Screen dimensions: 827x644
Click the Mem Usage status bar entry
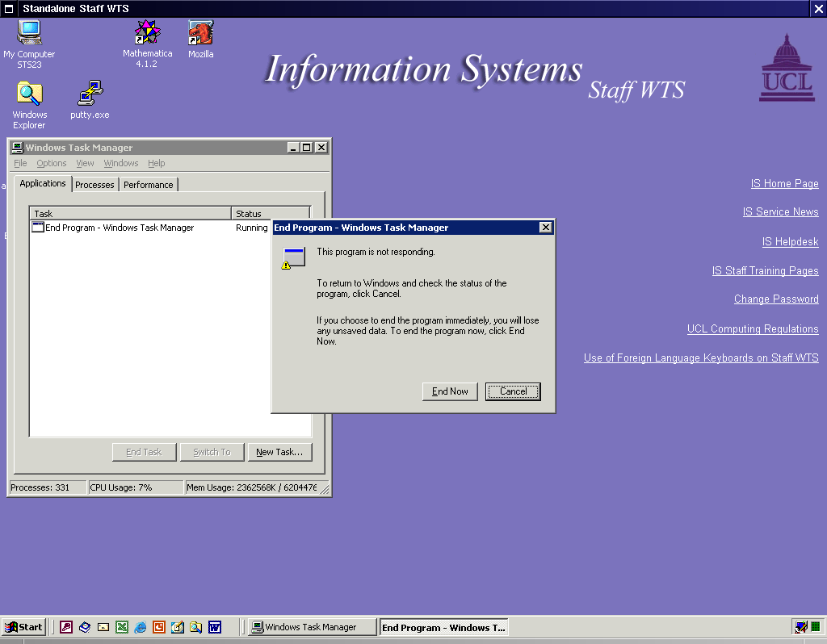pos(251,487)
